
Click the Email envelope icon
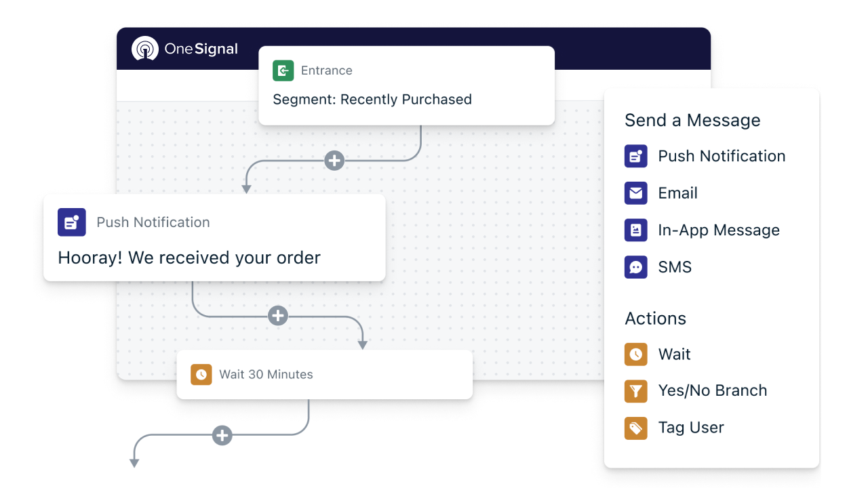click(x=635, y=193)
